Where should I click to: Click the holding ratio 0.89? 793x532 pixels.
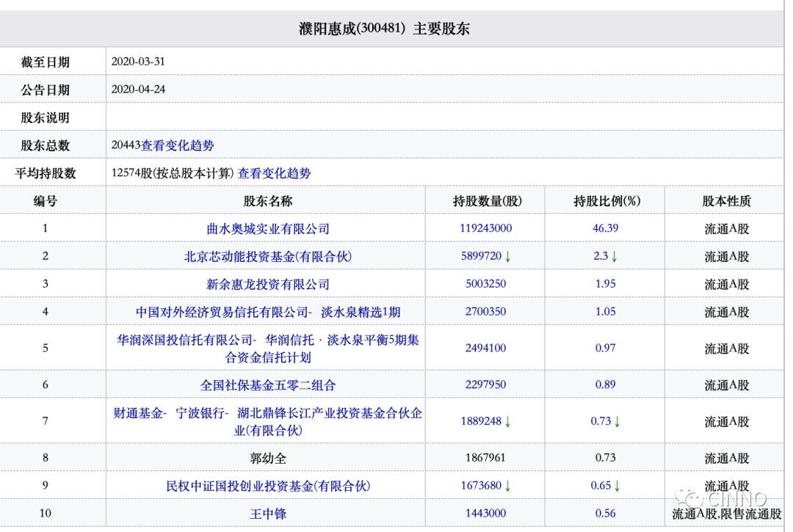click(605, 385)
